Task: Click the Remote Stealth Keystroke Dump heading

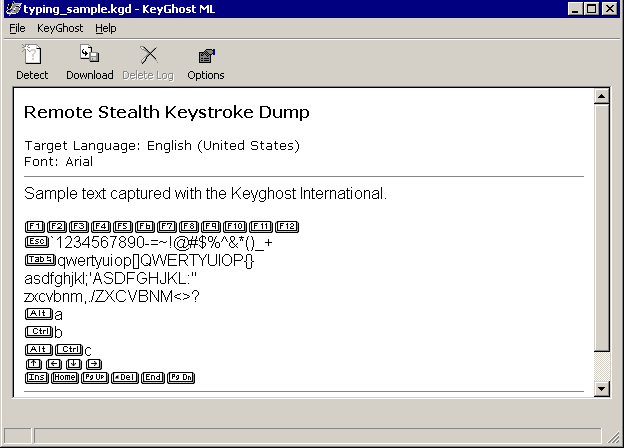Action: point(167,112)
